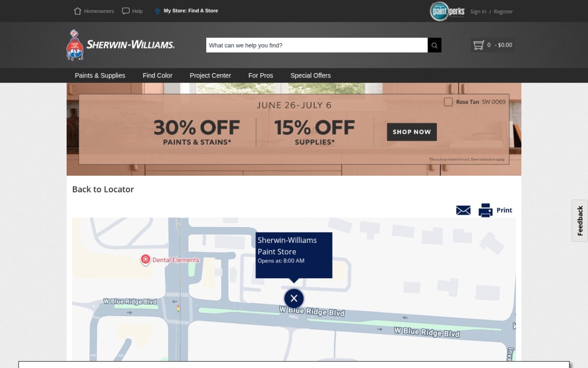Screen dimensions: 588x368
Task: Click the 15% OFF Supplies text
Action: tap(315, 132)
